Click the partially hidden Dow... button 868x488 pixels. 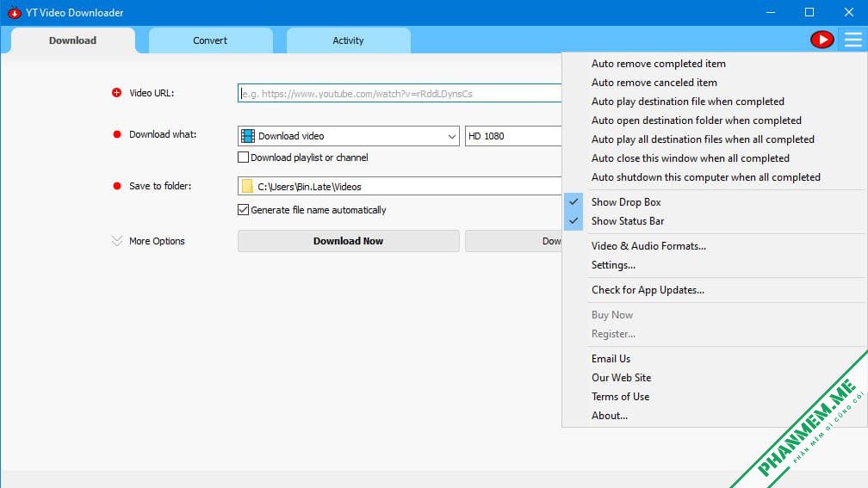click(514, 241)
